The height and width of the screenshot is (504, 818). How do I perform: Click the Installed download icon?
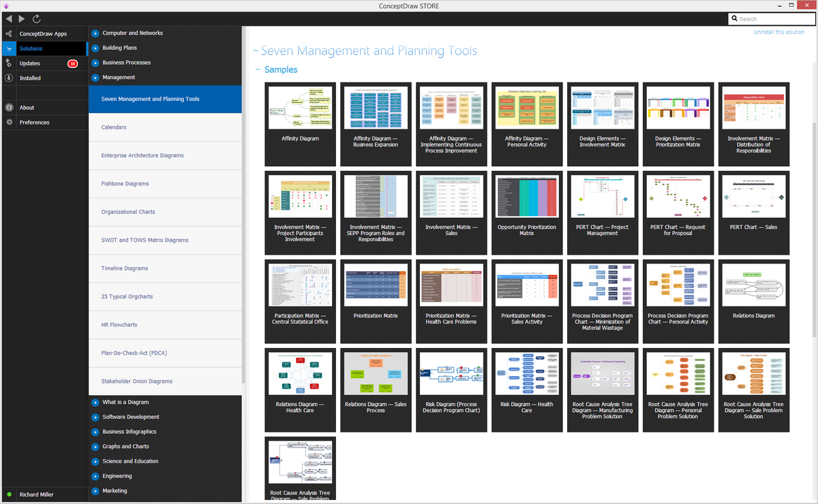coord(8,78)
